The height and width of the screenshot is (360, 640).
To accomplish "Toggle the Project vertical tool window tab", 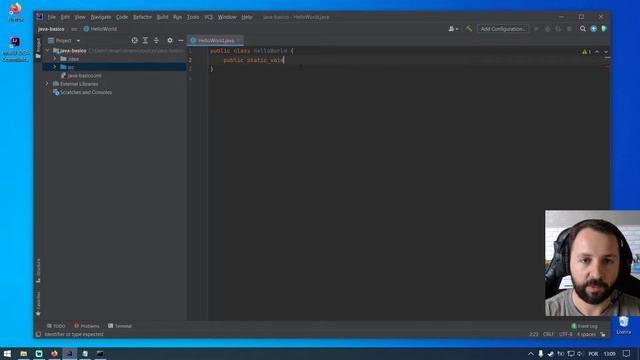I will pyautogui.click(x=38, y=48).
